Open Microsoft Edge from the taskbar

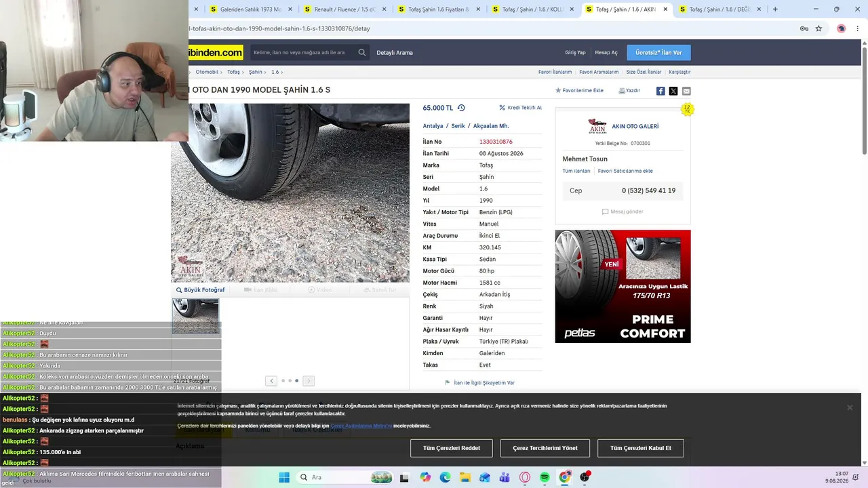(x=445, y=477)
